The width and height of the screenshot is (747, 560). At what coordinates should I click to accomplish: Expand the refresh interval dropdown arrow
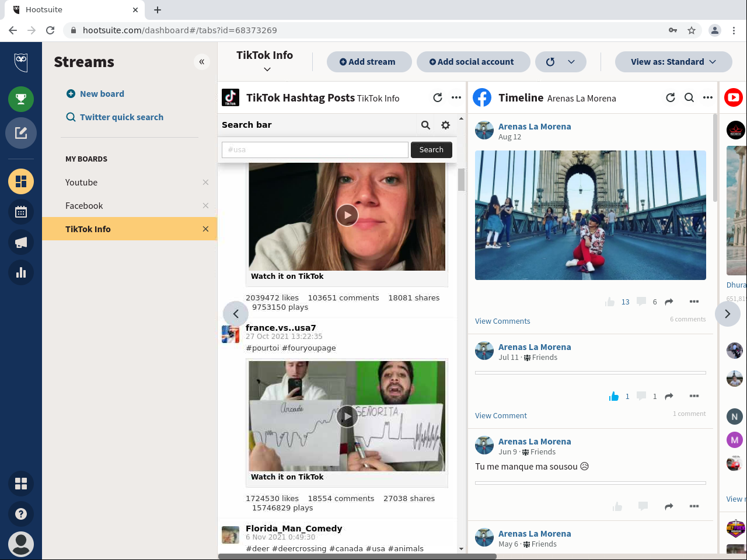[571, 62]
